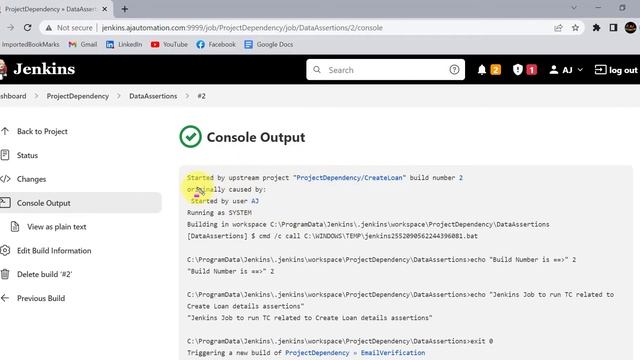Click the search magnifier icon

pos(317,70)
